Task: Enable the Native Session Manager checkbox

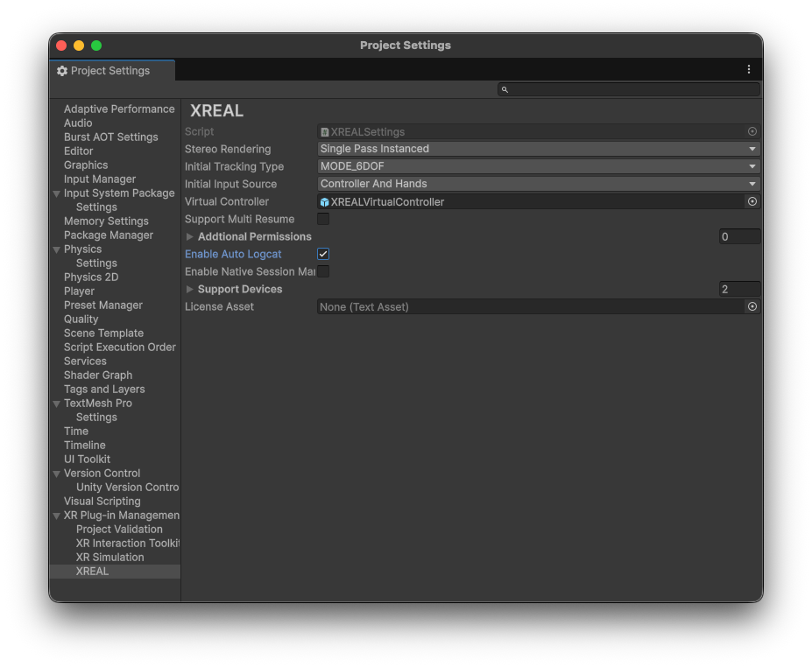Action: (323, 271)
